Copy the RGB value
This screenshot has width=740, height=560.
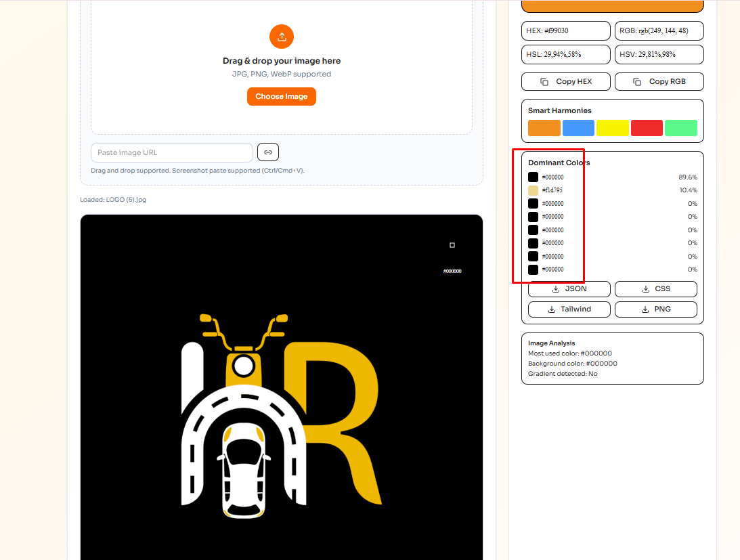(659, 81)
